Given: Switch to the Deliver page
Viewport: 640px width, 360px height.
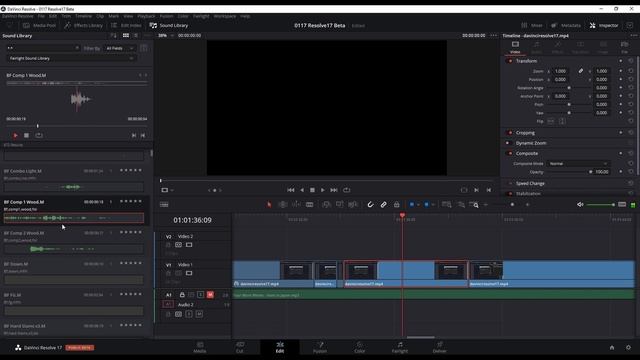Looking at the screenshot, I should (440, 347).
